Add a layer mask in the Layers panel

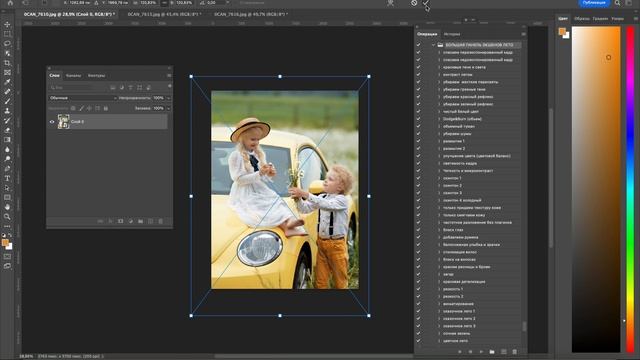pyautogui.click(x=120, y=221)
